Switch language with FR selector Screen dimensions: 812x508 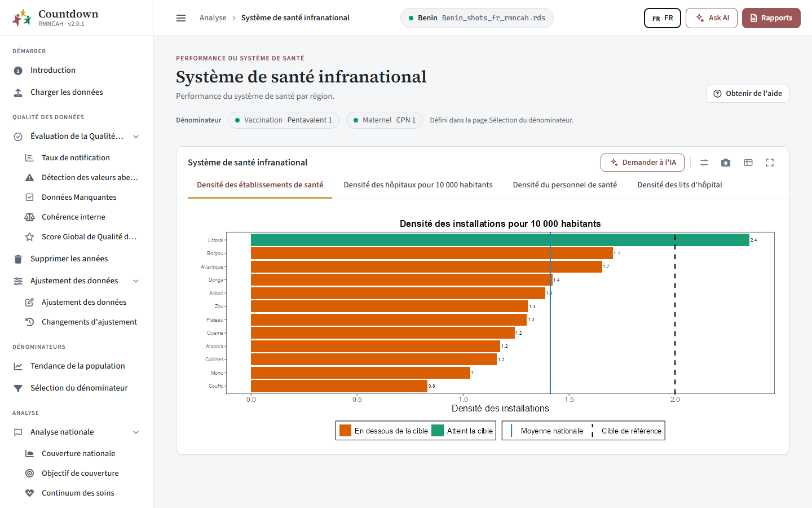pos(663,18)
